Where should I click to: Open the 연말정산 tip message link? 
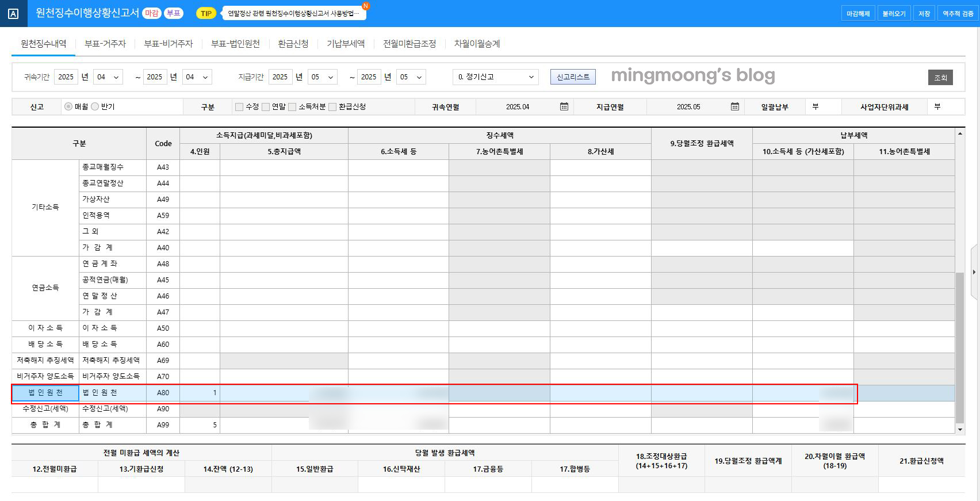coord(294,13)
